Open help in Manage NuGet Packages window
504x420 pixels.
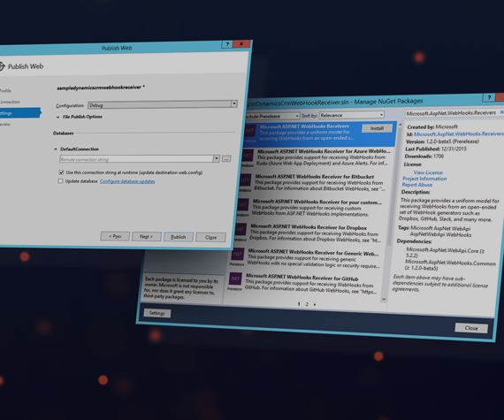coord(489,97)
